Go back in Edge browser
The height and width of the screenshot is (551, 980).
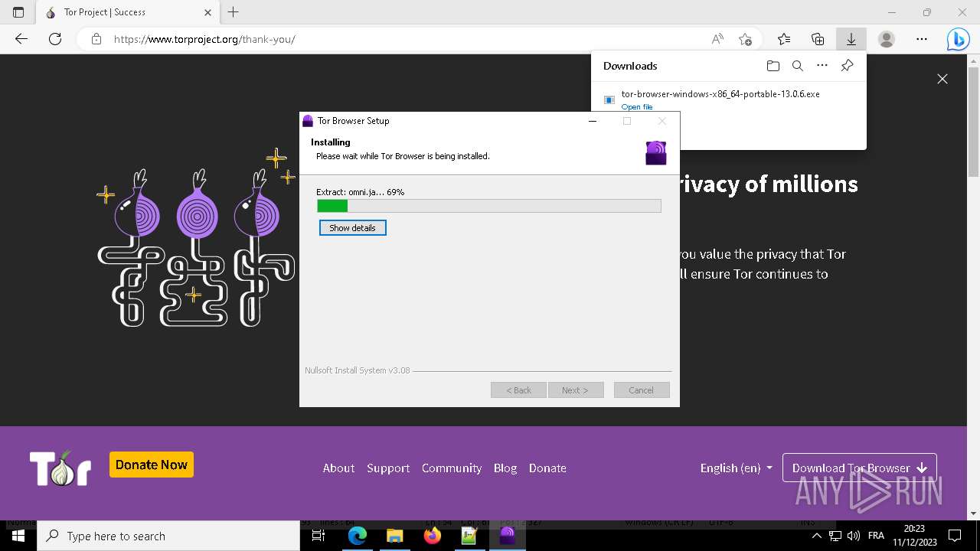pos(21,39)
